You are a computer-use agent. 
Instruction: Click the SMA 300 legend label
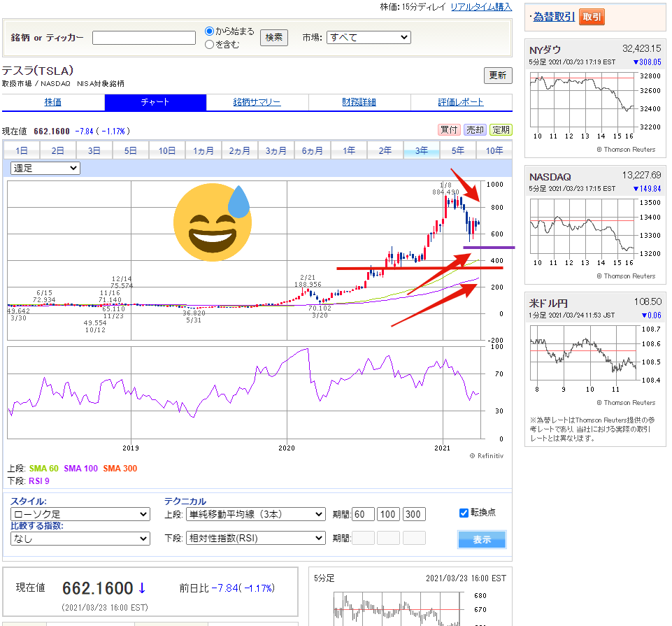(x=120, y=469)
